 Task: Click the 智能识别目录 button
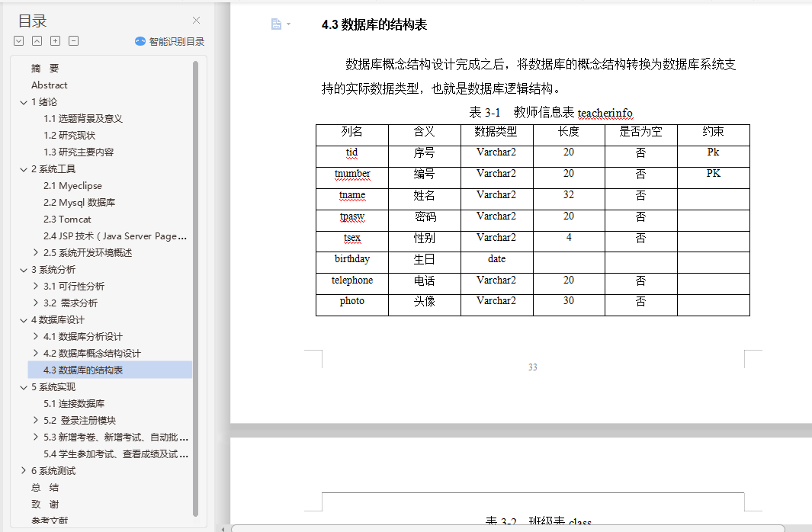[169, 41]
